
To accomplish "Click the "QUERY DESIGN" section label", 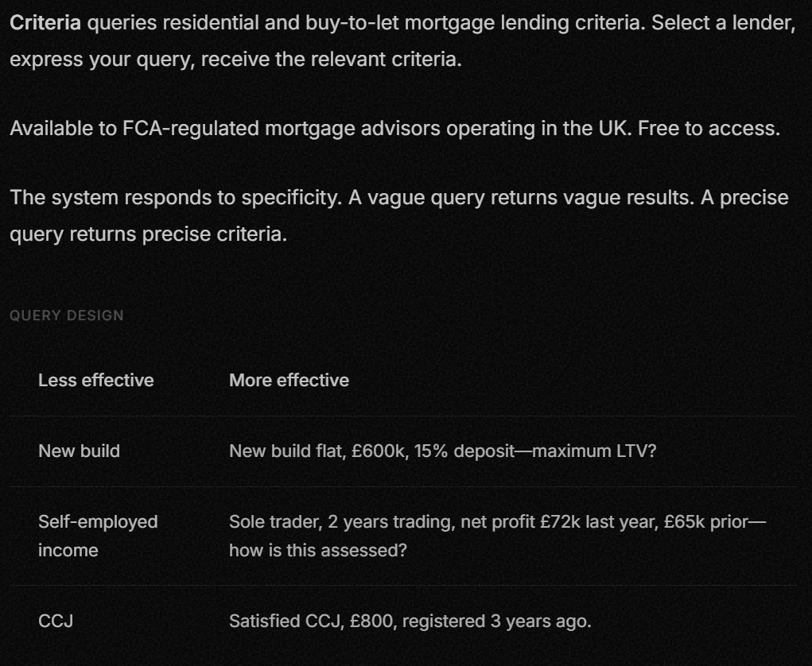I will [x=67, y=316].
